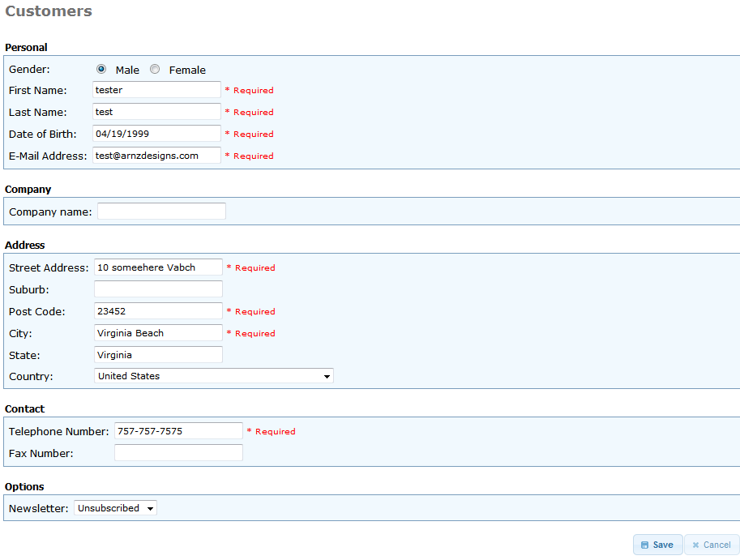Select the Female gender radio button
This screenshot has width=740, height=560.
click(155, 70)
